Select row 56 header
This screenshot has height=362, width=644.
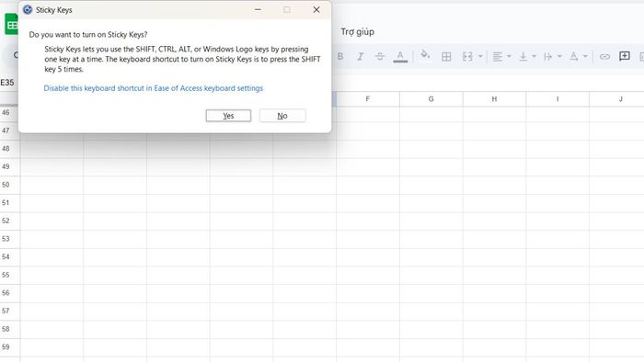10,293
